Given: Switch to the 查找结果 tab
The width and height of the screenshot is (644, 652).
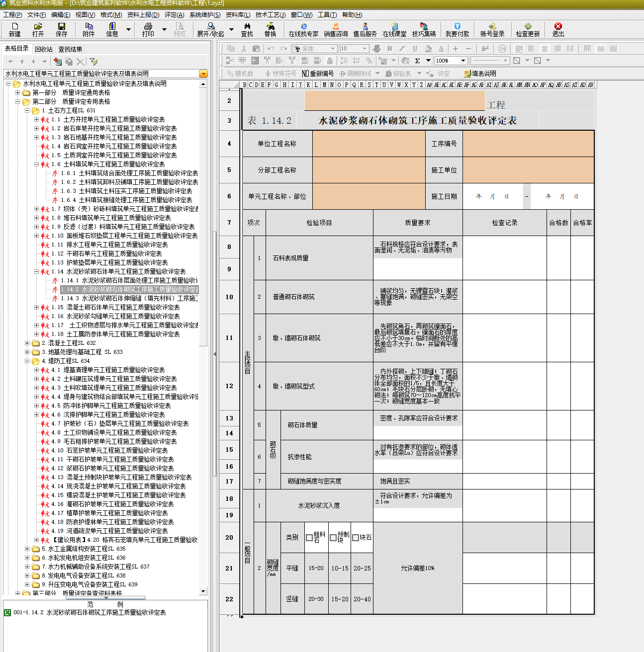Looking at the screenshot, I should [70, 49].
